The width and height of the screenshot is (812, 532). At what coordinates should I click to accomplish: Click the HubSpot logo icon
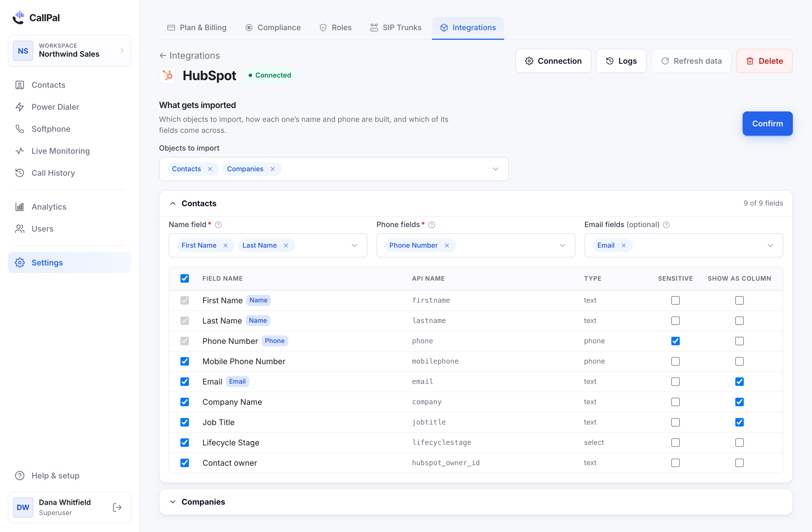click(167, 75)
